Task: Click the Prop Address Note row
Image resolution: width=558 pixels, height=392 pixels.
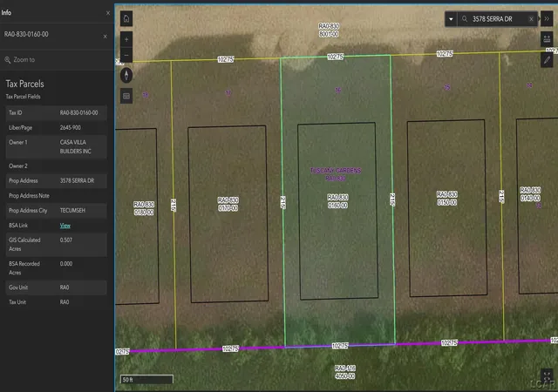Action: [56, 196]
